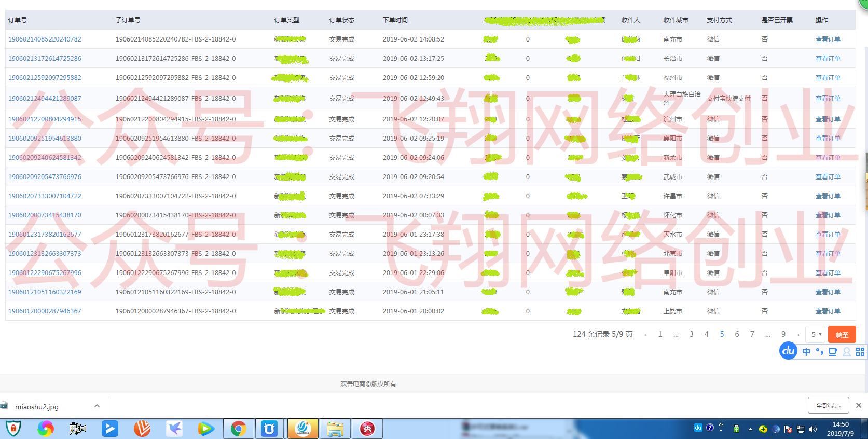Toggle Baidu IME Chinese/English mode '中'

(806, 352)
